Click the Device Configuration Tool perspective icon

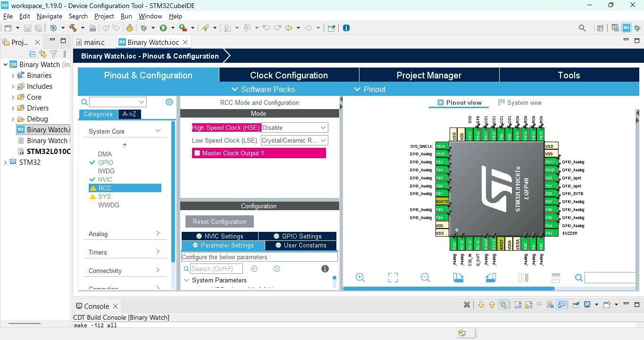pos(627,28)
